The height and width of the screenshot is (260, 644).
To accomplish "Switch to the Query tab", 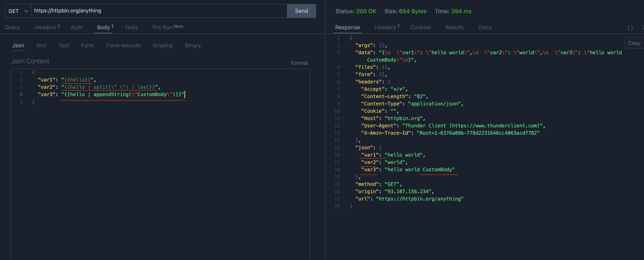I will [13, 28].
